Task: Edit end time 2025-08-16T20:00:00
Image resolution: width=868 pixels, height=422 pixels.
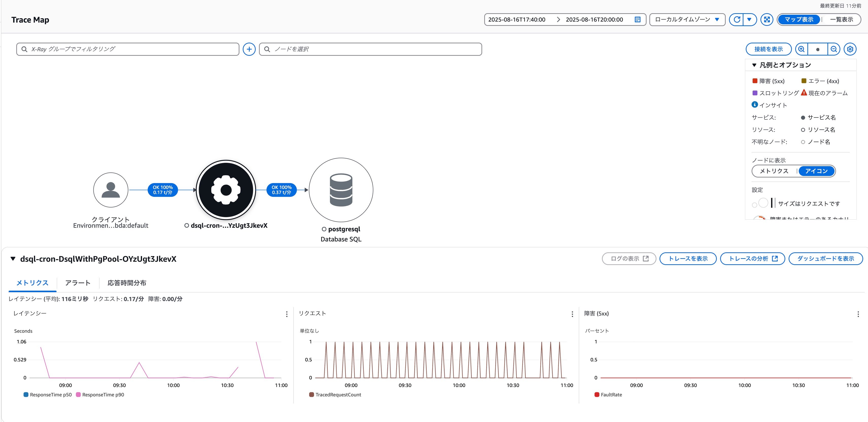Action: 594,20
